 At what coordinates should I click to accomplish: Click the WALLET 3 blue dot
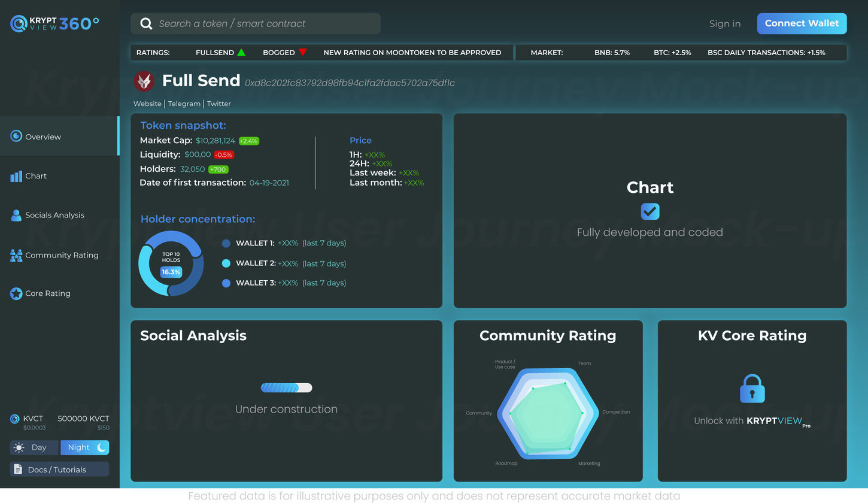[226, 283]
